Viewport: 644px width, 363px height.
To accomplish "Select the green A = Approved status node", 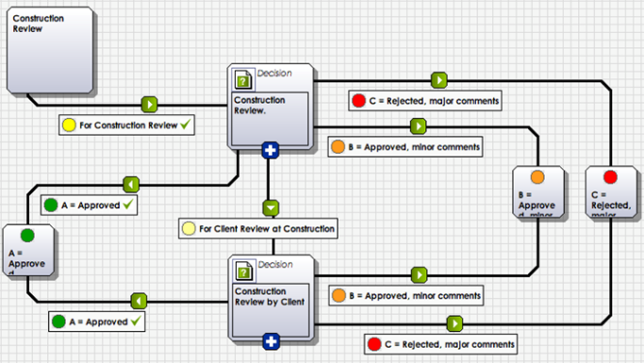I will [28, 250].
